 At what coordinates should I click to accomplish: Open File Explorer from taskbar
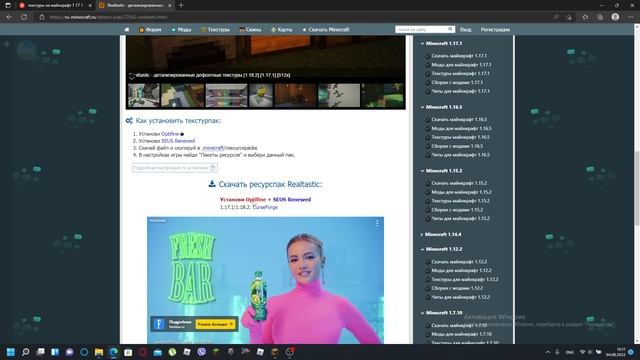99,352
